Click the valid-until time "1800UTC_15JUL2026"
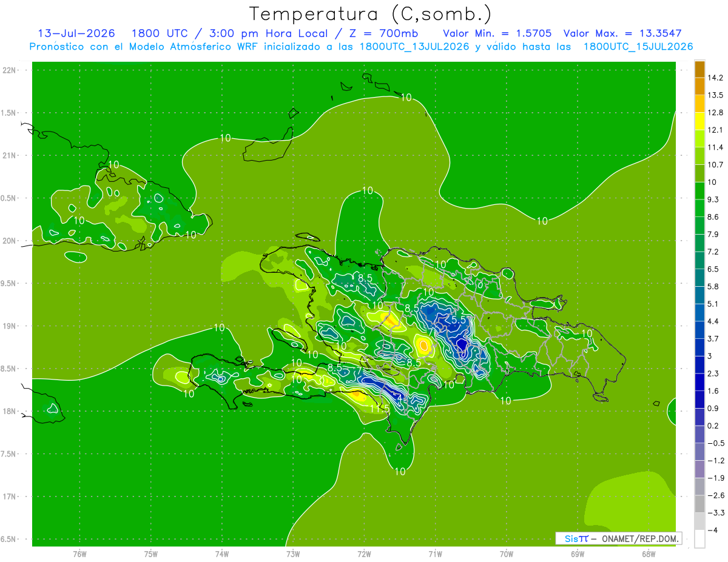 [638, 47]
